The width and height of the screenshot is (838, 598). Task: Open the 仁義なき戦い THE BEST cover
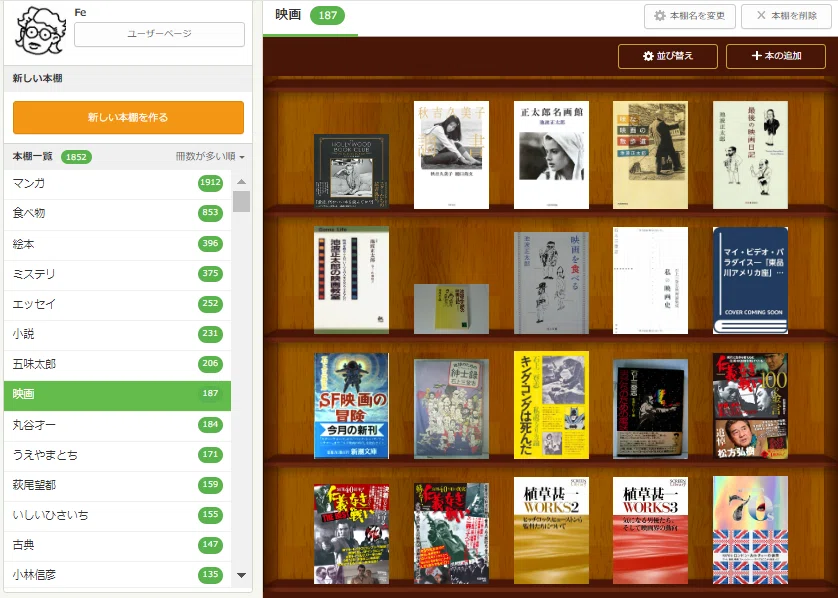point(351,534)
